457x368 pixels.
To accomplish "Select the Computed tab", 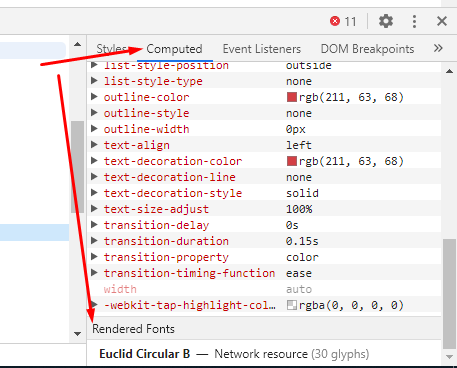I will pos(174,49).
